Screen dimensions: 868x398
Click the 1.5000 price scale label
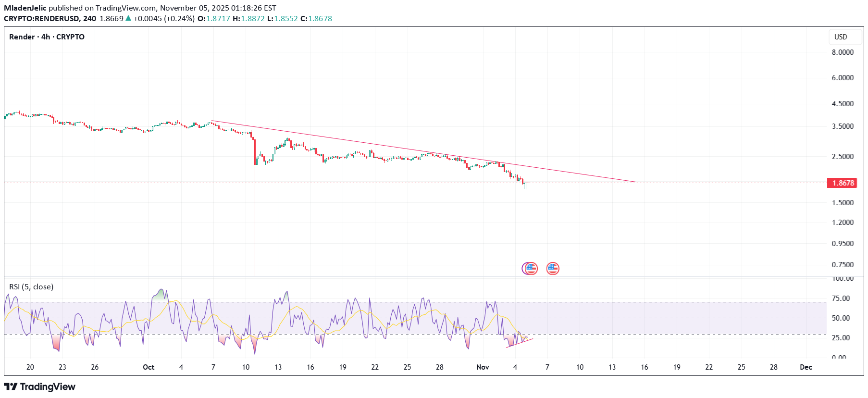point(843,203)
